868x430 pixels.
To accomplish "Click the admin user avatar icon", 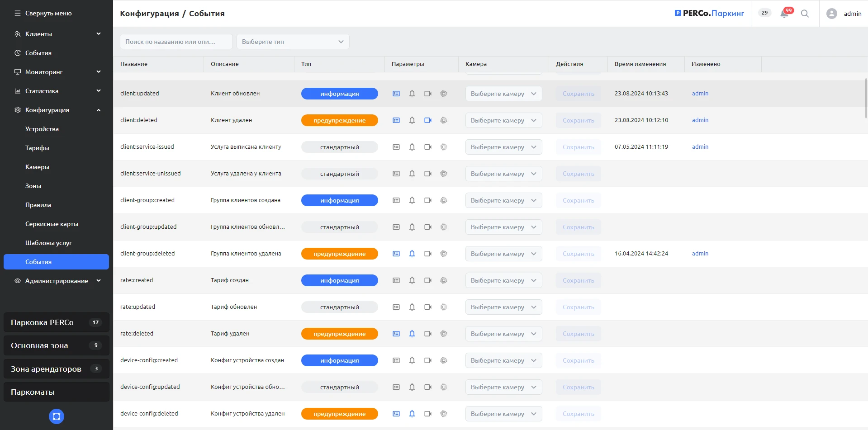I will click(831, 14).
